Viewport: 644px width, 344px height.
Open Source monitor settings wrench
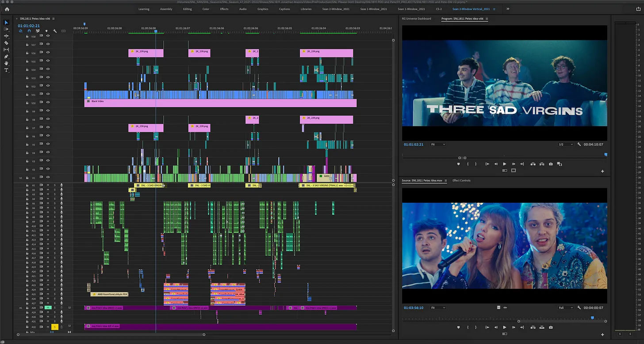[x=579, y=307]
